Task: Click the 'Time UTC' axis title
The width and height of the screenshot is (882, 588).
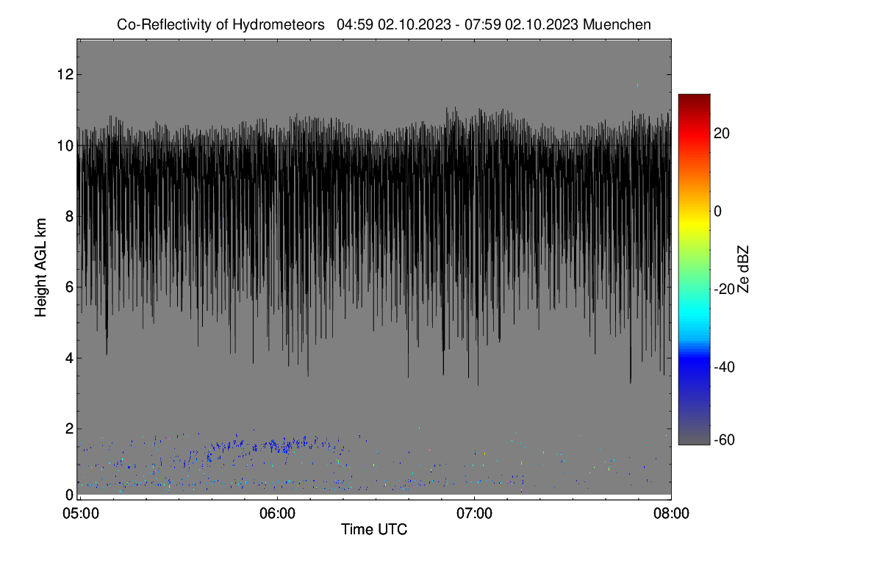Action: 374,529
